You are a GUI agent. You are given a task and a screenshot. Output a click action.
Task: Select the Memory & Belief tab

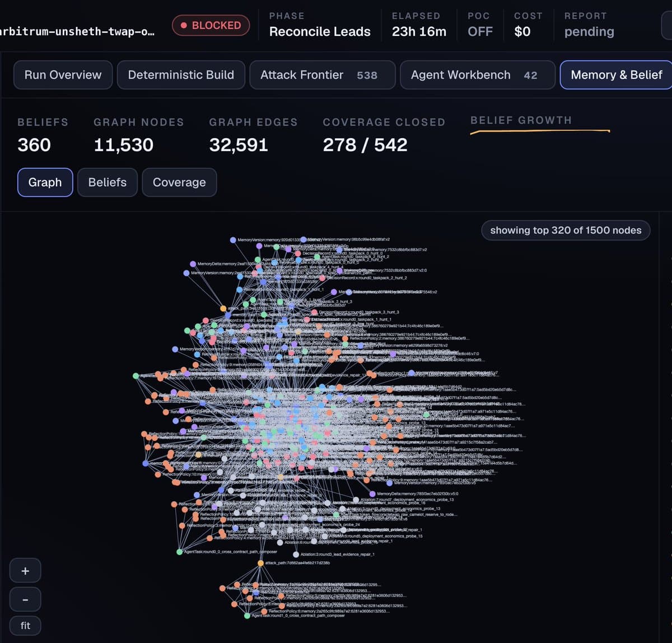click(616, 75)
